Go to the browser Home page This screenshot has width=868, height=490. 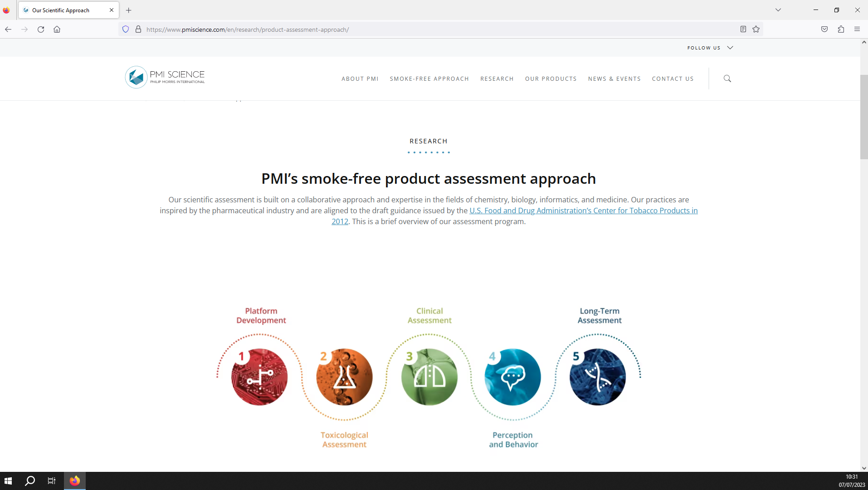pyautogui.click(x=57, y=29)
